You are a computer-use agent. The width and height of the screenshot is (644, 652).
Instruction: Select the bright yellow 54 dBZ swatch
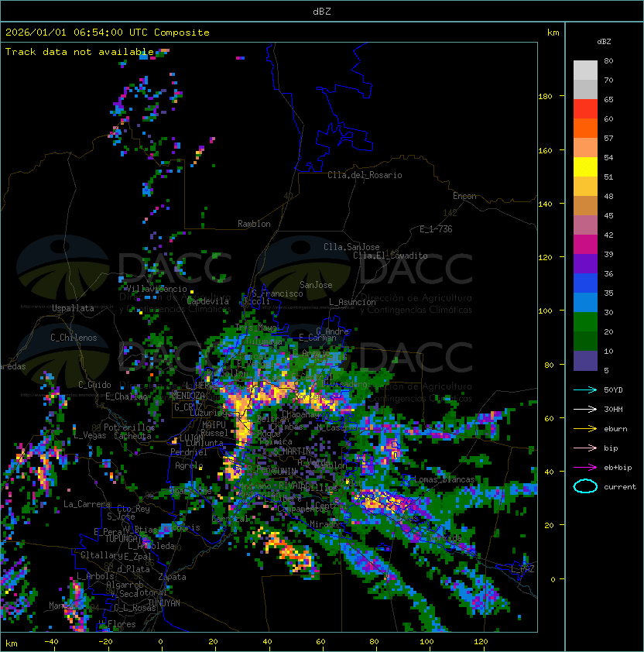585,166
